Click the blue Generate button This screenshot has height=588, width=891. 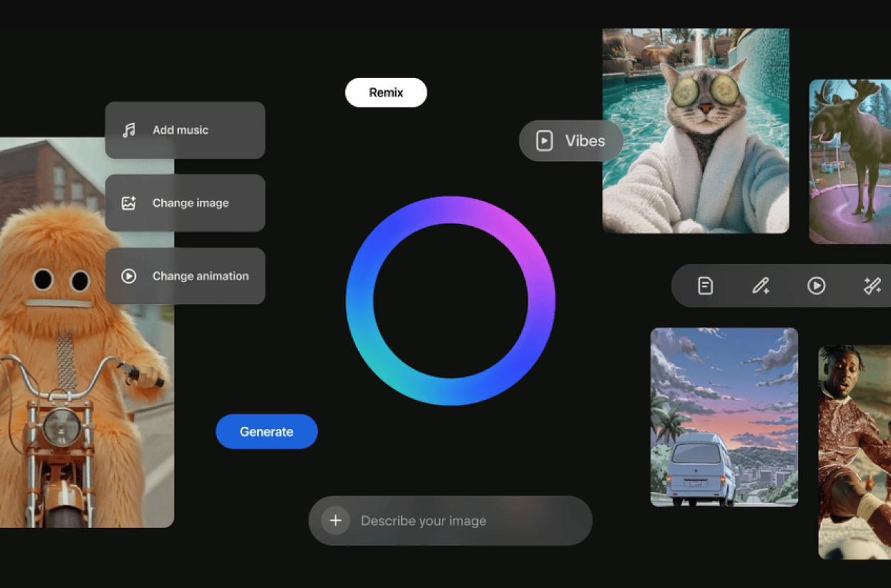[266, 432]
